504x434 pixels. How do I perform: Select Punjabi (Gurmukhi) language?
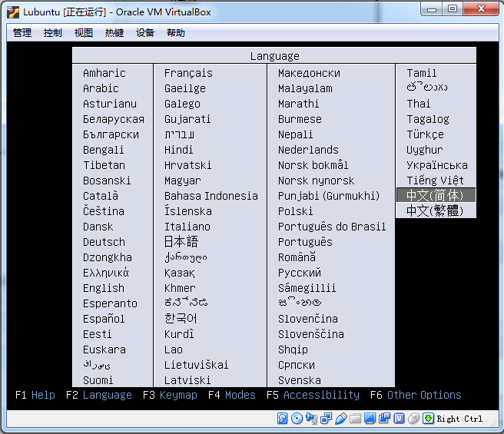point(329,196)
